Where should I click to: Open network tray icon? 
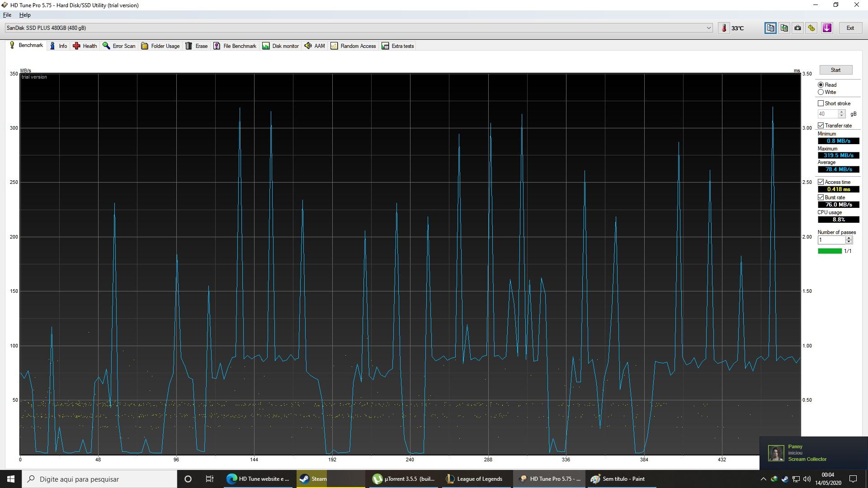point(796,479)
